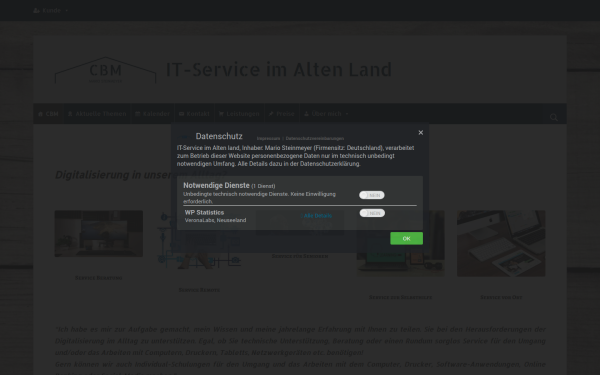Open the Service zur Selbsthilfe thumbnail image
This screenshot has width=600, height=375.
(401, 243)
